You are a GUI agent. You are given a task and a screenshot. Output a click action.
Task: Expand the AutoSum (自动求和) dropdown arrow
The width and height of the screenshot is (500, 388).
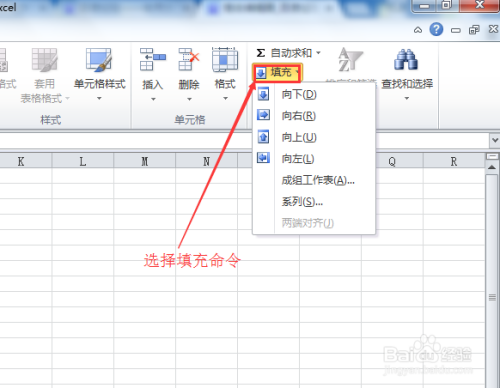(x=318, y=53)
